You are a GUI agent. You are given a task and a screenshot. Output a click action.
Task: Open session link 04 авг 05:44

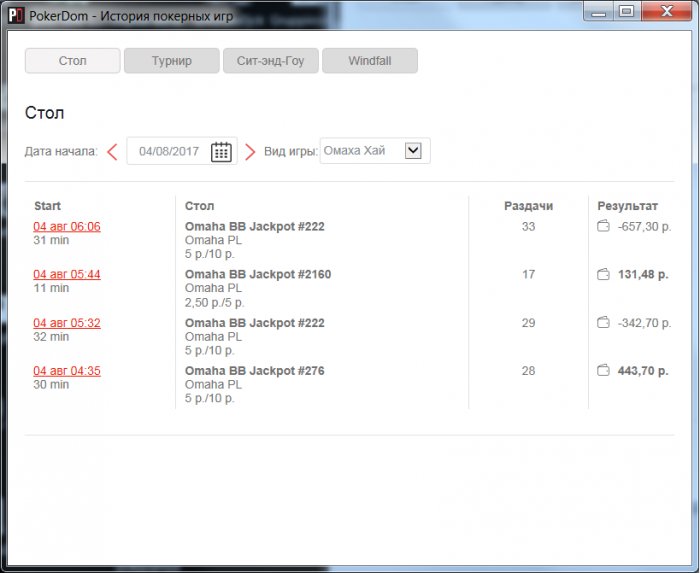[67, 274]
